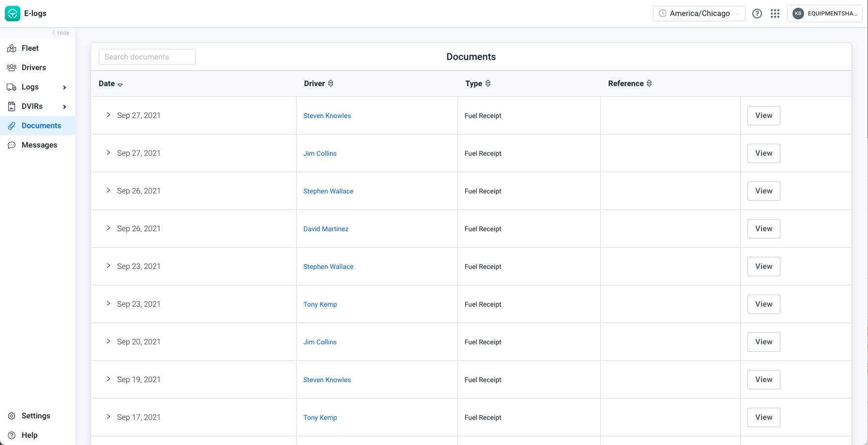
Task: Open Stephen Wallace's driver profile link
Action: click(328, 191)
